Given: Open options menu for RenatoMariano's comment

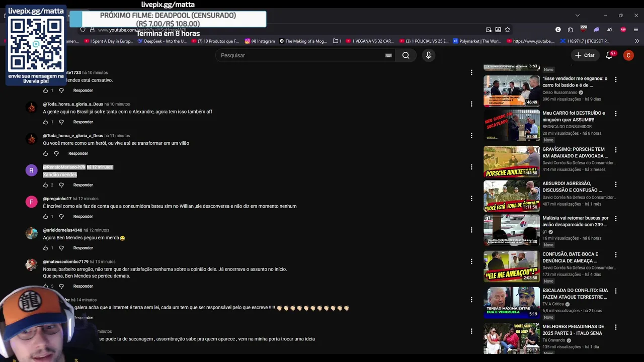Looking at the screenshot, I should (471, 167).
